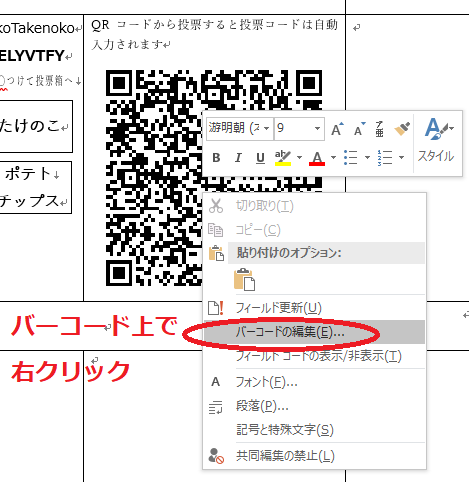Click text QRコードから投票すると投票コードは自動

click(214, 25)
